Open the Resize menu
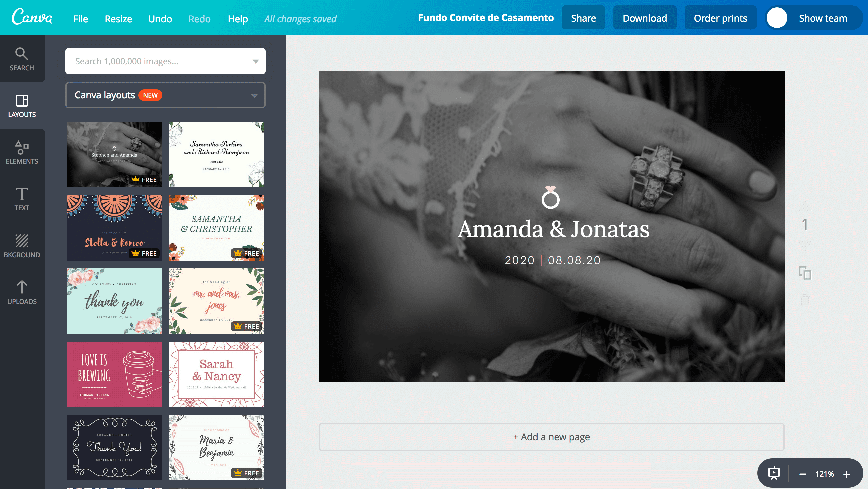This screenshot has height=489, width=868. (118, 19)
